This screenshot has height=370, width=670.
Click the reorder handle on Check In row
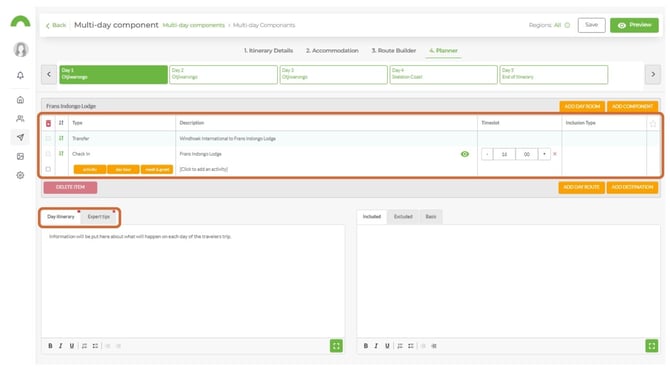61,153
